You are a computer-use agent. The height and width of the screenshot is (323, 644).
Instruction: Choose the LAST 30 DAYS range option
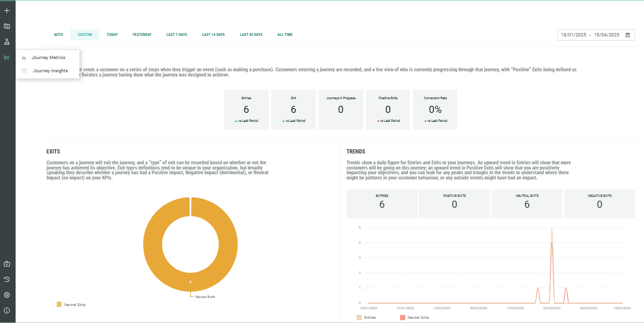[251, 35]
